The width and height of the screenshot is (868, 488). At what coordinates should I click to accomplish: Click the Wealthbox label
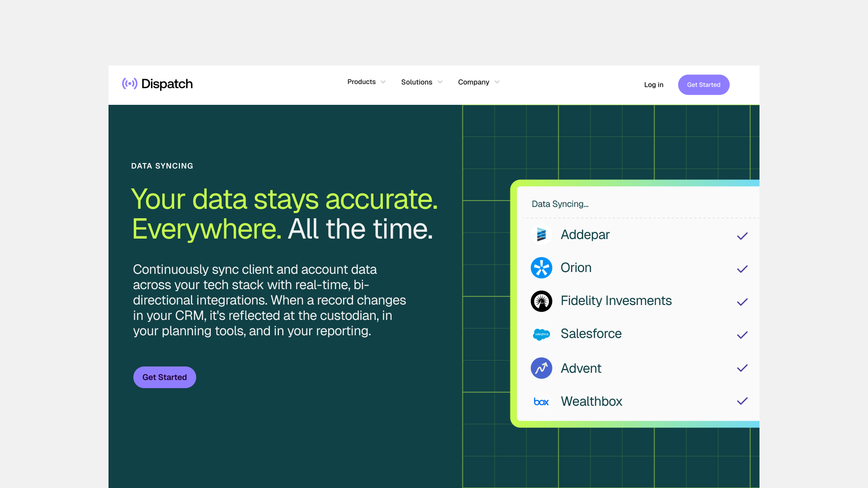coord(591,401)
